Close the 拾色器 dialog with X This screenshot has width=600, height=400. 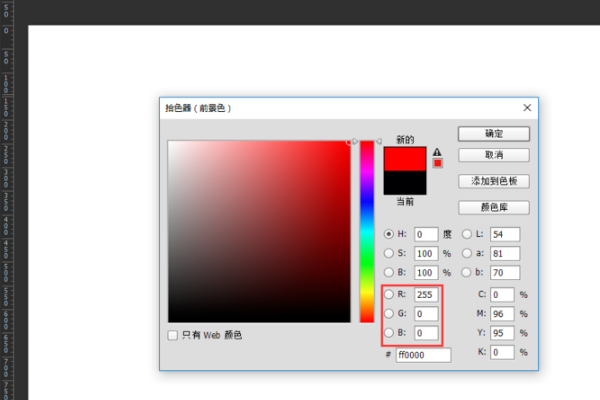[x=527, y=107]
